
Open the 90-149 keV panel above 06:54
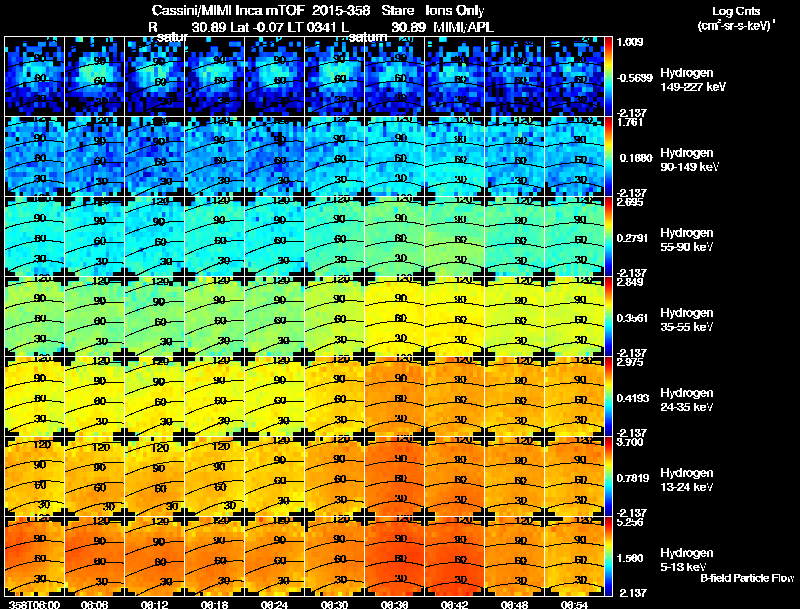(574, 157)
